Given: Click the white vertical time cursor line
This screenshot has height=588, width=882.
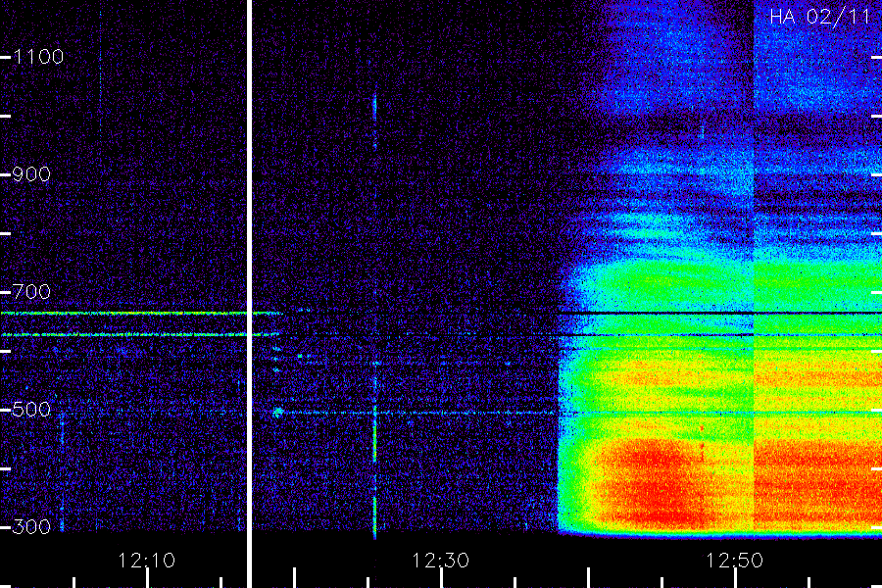Looking at the screenshot, I should point(249,294).
